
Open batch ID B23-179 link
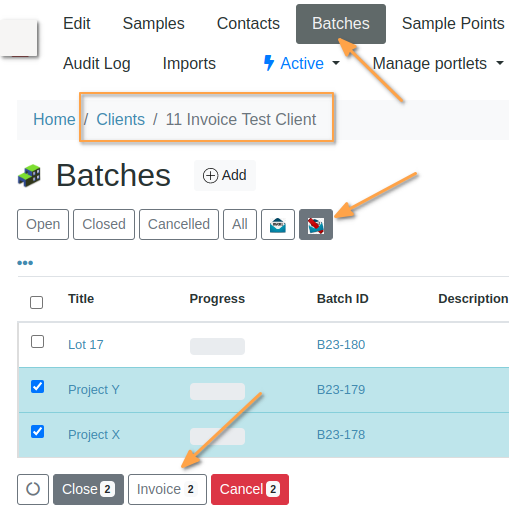tap(341, 390)
